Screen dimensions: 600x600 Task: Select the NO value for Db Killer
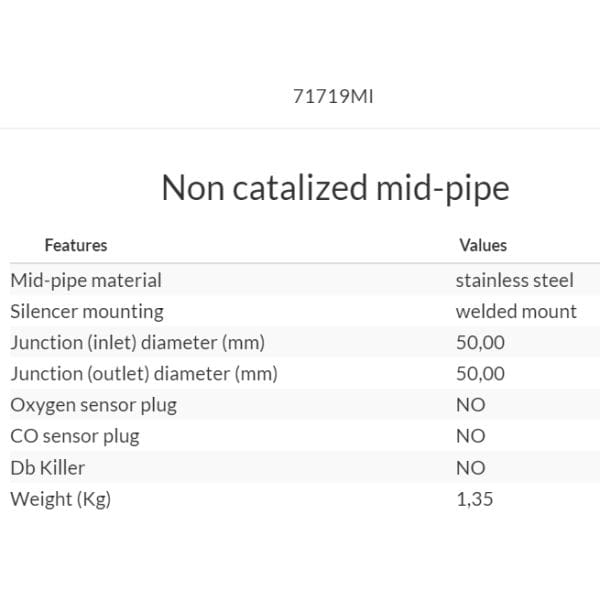coord(470,467)
